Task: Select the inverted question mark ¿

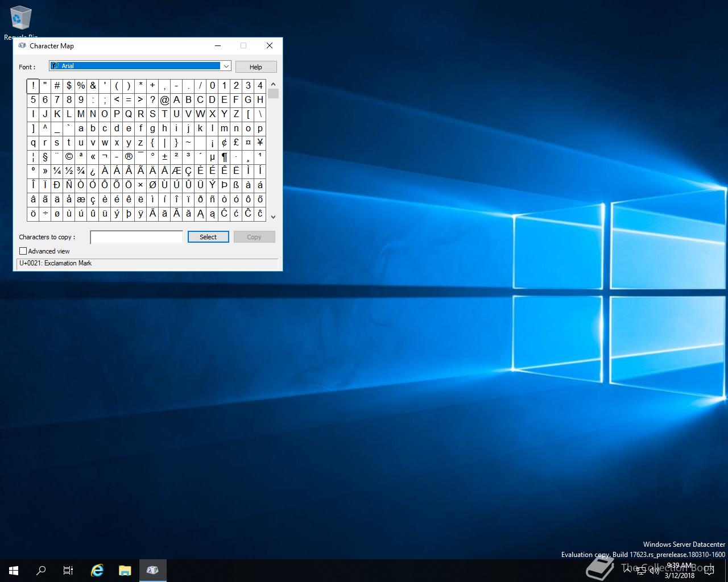Action: tap(93, 171)
